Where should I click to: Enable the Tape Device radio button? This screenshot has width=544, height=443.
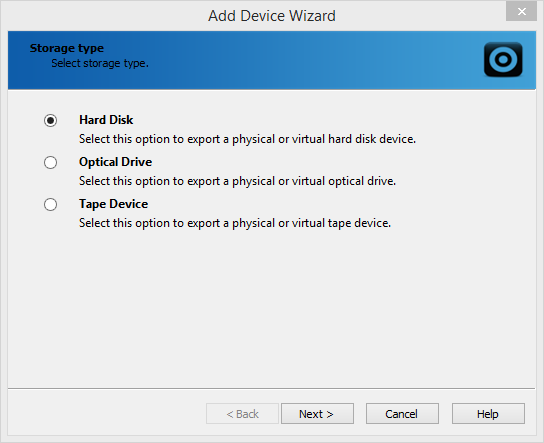[x=50, y=204]
